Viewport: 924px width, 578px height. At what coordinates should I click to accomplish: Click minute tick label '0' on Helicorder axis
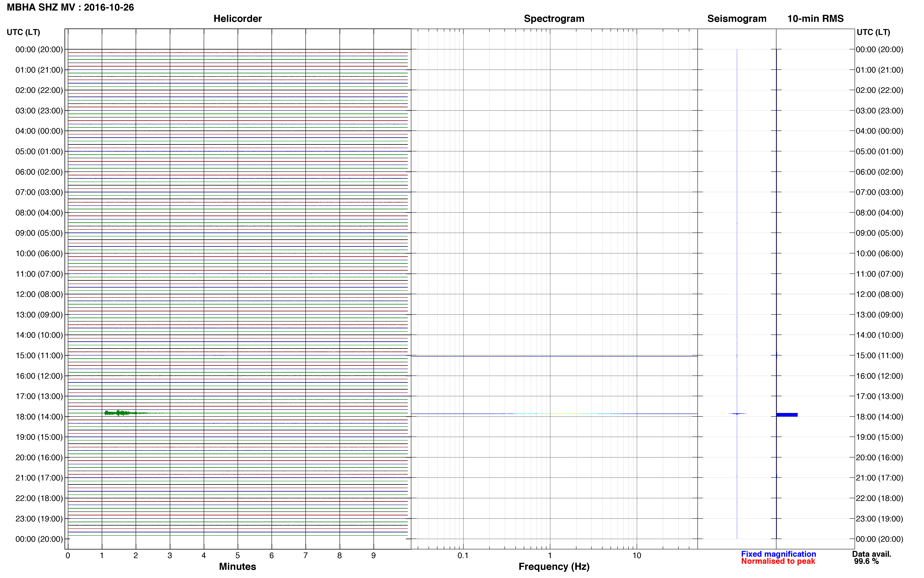(68, 555)
